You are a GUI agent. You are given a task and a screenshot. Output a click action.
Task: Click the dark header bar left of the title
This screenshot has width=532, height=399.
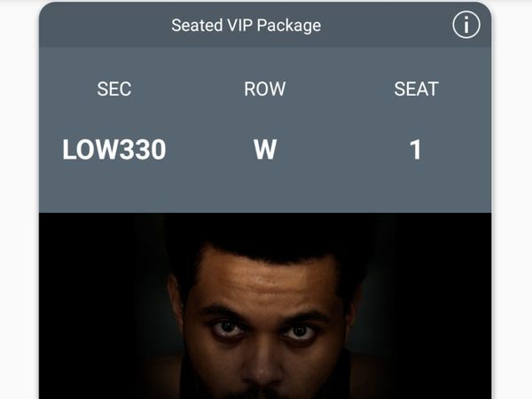tap(98, 26)
